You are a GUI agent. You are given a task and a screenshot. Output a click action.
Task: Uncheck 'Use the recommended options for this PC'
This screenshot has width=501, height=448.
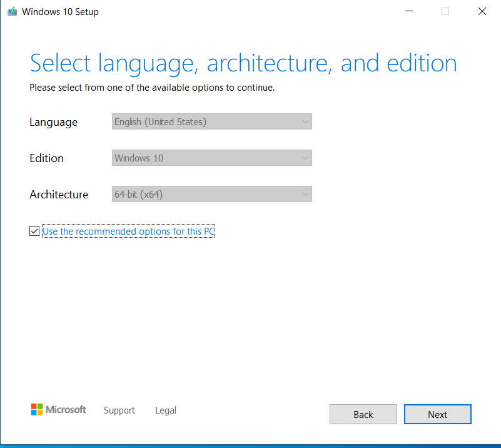(x=34, y=231)
